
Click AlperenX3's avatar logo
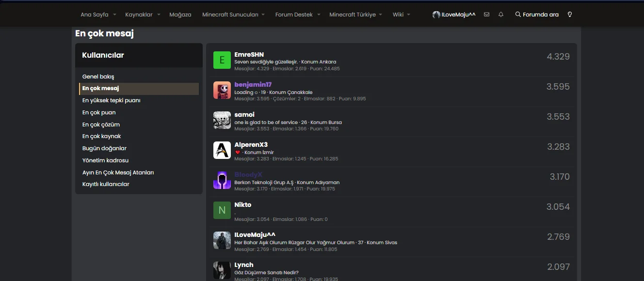tap(222, 150)
